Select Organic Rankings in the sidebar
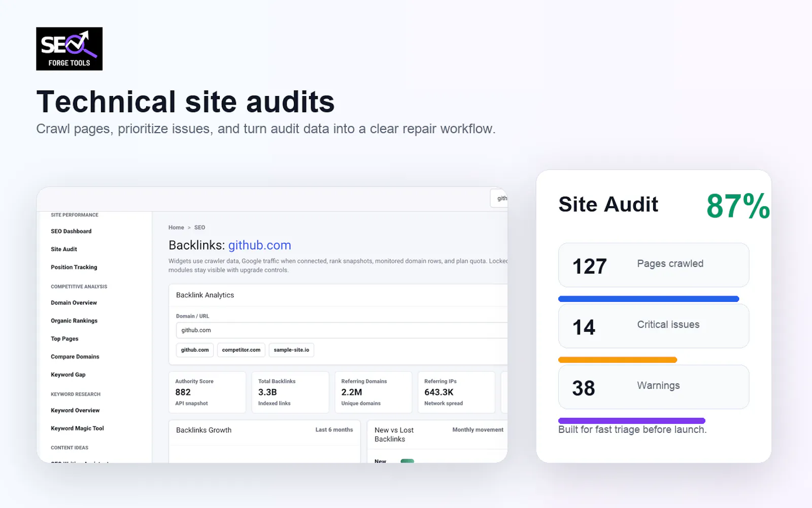The width and height of the screenshot is (812, 508). pos(74,321)
